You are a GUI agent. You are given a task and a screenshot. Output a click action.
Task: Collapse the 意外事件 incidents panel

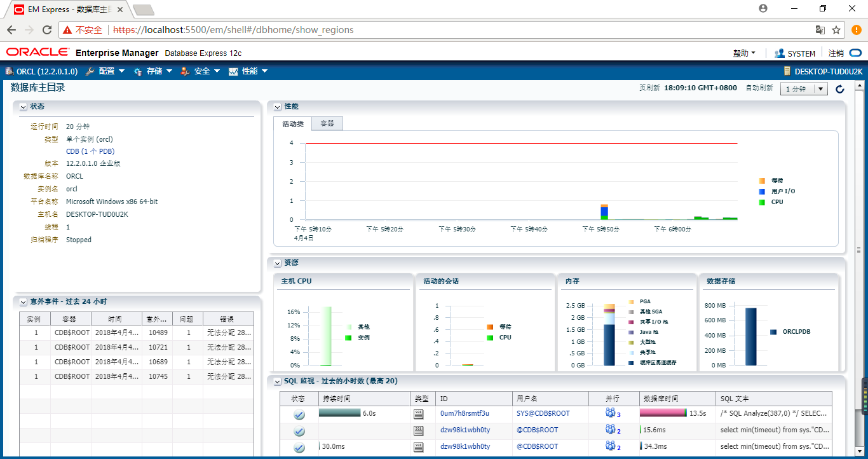[24, 302]
